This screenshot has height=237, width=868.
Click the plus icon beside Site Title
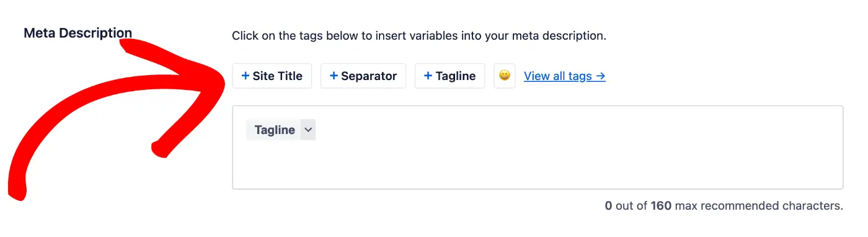tap(246, 76)
